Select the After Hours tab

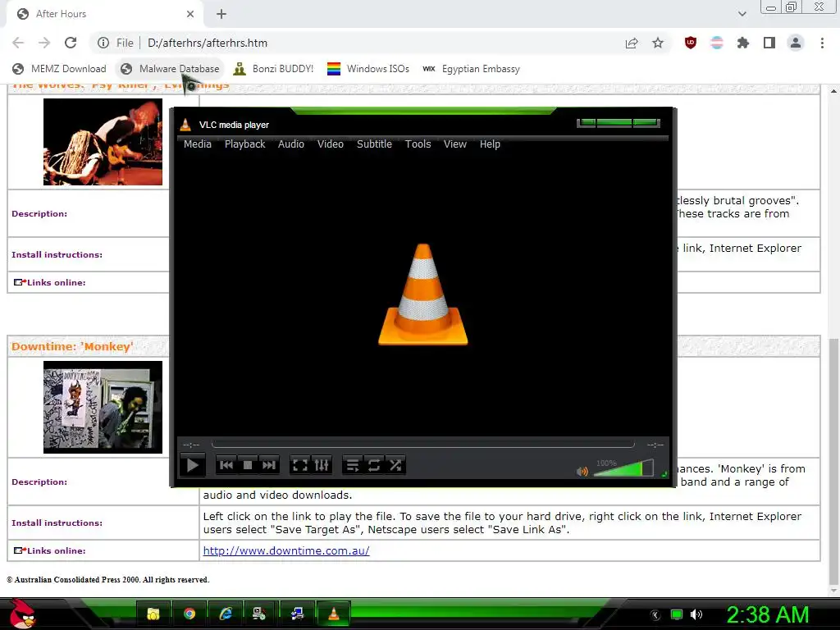(104, 14)
